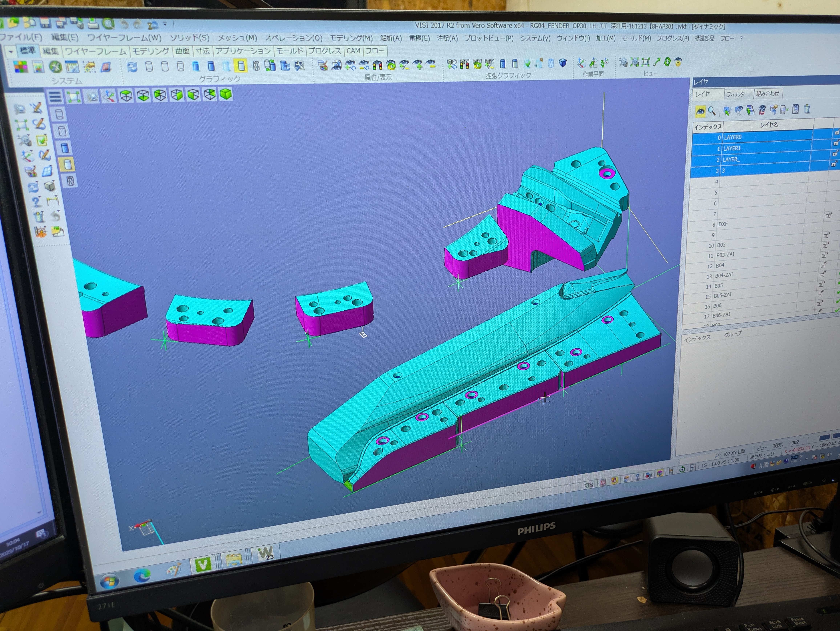Select the solid blue shaded cylinder icon
This screenshot has width=840, height=631.
[x=211, y=66]
